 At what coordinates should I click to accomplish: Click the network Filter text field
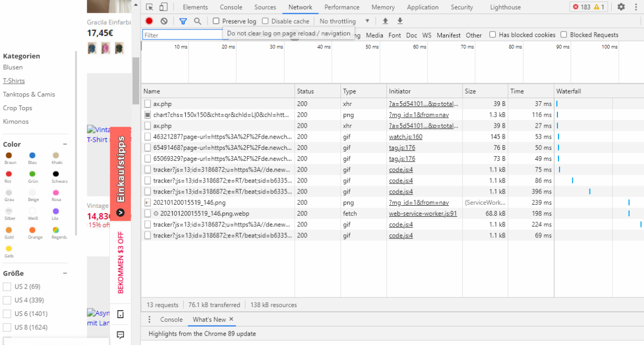pyautogui.click(x=183, y=35)
